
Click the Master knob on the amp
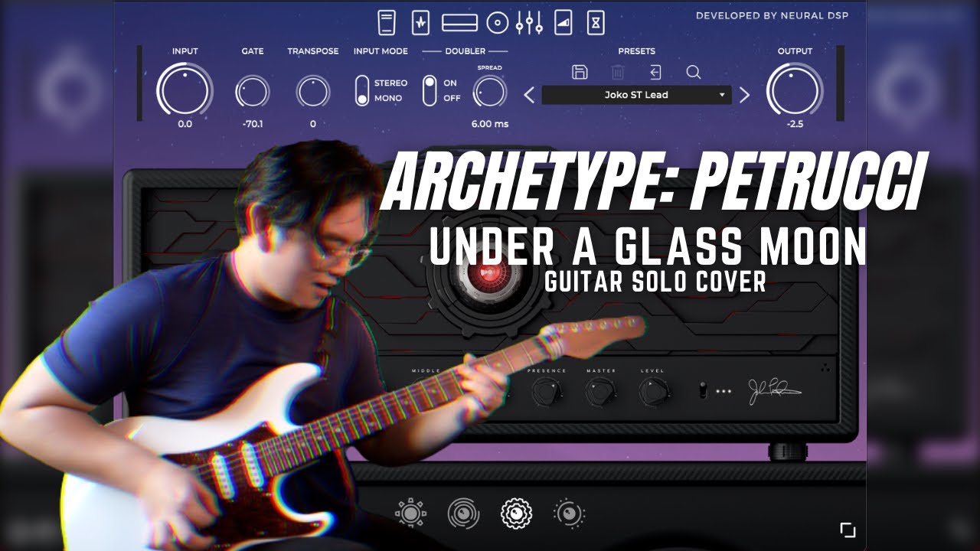600,392
